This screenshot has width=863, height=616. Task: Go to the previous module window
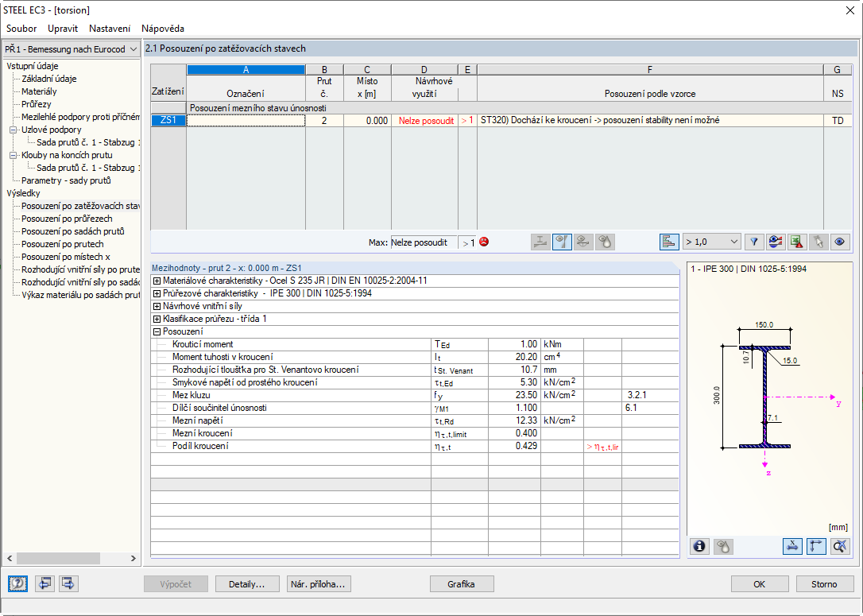pyautogui.click(x=44, y=583)
